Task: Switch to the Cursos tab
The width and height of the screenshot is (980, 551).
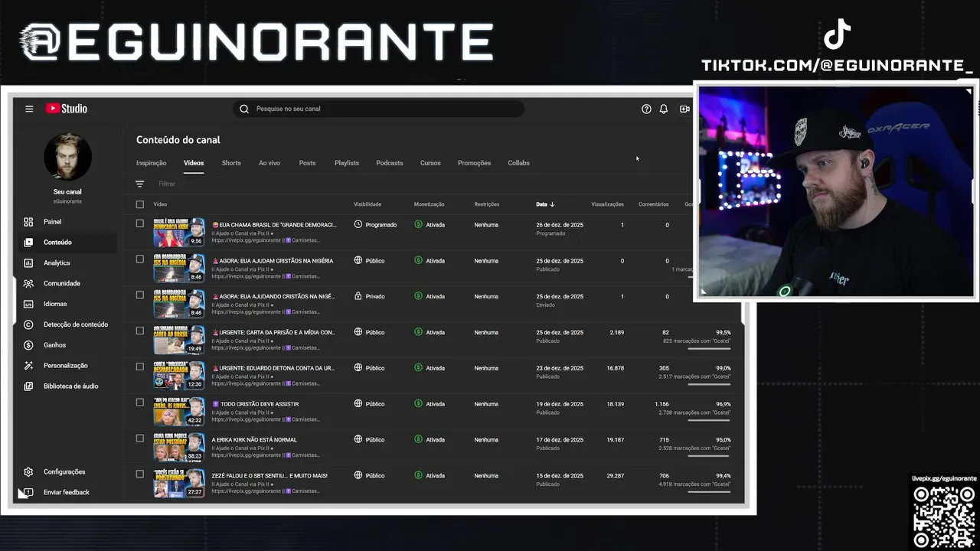Action: tap(430, 163)
